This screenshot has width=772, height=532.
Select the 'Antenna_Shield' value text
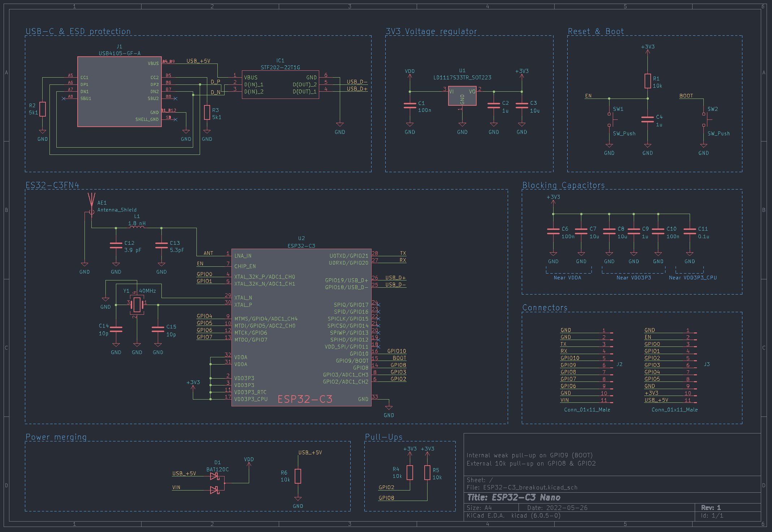tap(117, 210)
